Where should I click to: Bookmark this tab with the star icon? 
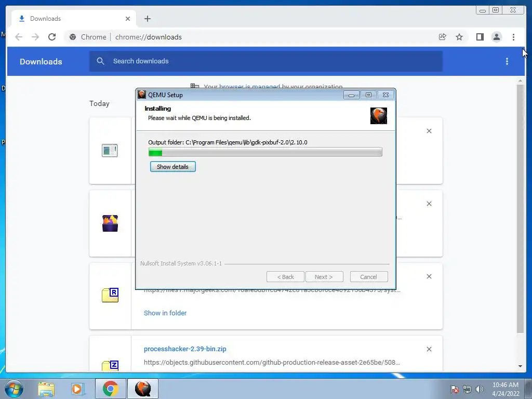point(459,37)
